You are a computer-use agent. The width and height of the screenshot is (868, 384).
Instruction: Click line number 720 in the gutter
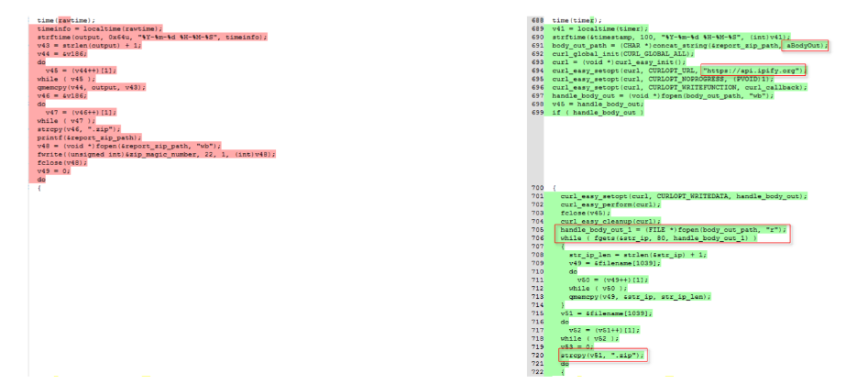pyautogui.click(x=538, y=355)
